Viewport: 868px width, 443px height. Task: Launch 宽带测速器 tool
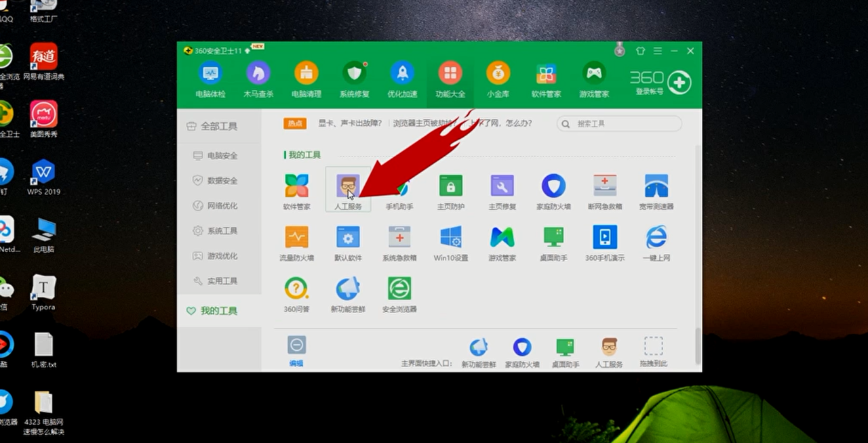tap(656, 192)
